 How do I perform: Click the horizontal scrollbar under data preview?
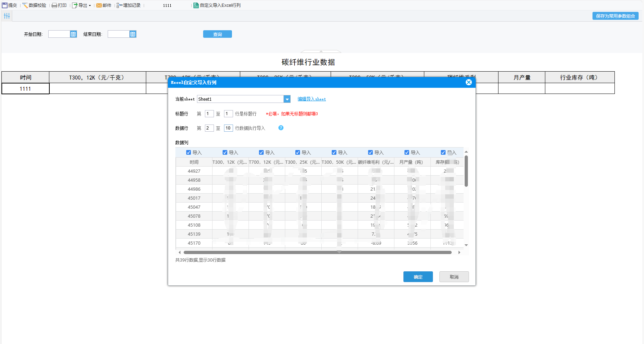pos(317,253)
